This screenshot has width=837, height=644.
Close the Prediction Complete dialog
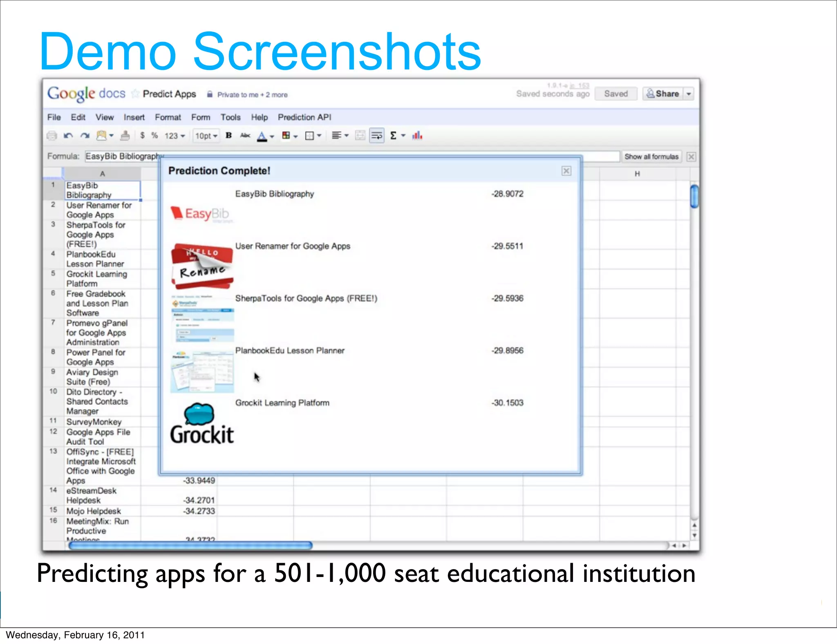[566, 171]
